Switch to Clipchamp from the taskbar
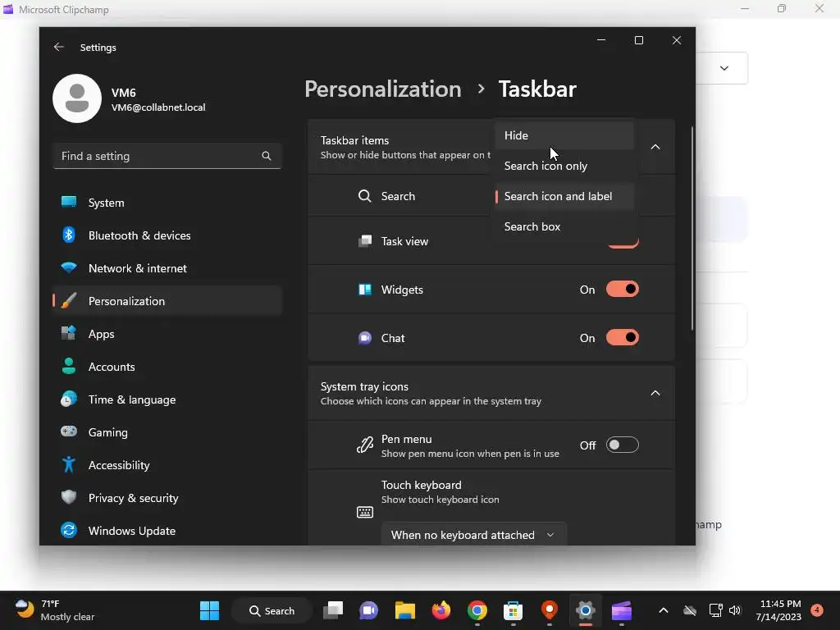The height and width of the screenshot is (630, 840). pos(622,610)
